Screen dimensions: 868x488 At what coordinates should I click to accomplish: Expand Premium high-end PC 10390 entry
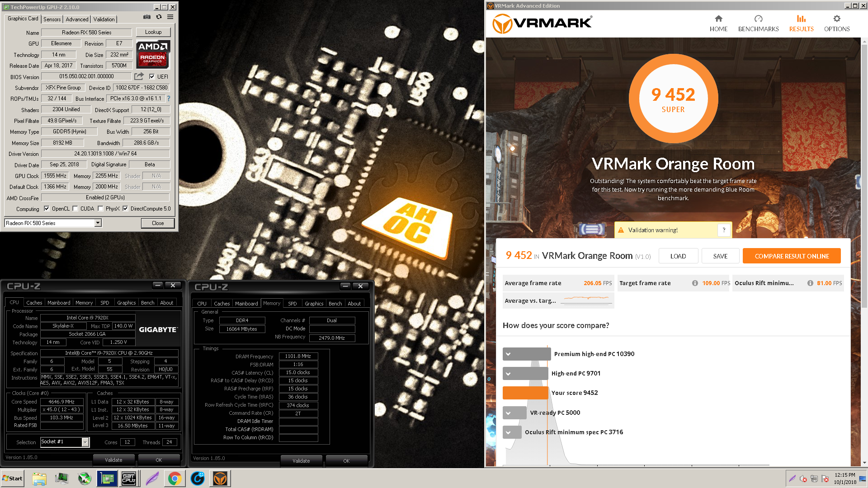[x=508, y=354]
